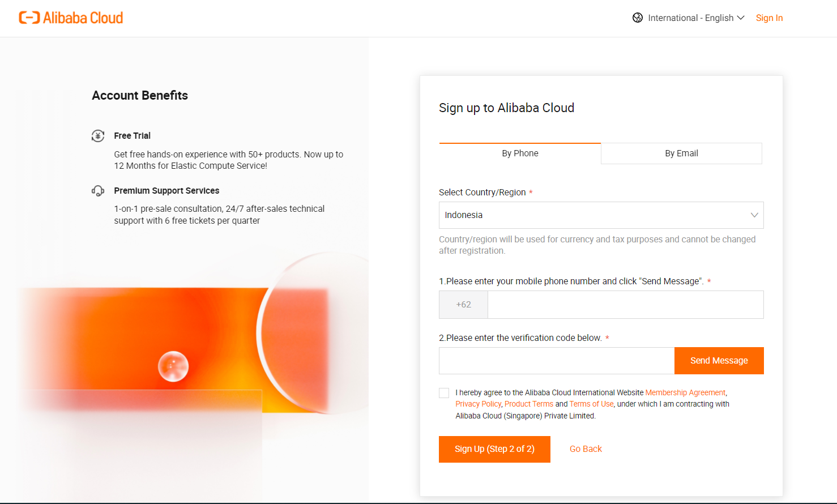Viewport: 837px width, 504px height.
Task: Check the membership agreement checkbox
Action: [x=444, y=393]
